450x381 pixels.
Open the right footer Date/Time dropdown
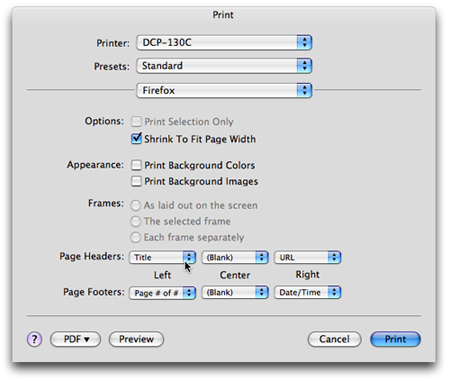click(x=307, y=292)
